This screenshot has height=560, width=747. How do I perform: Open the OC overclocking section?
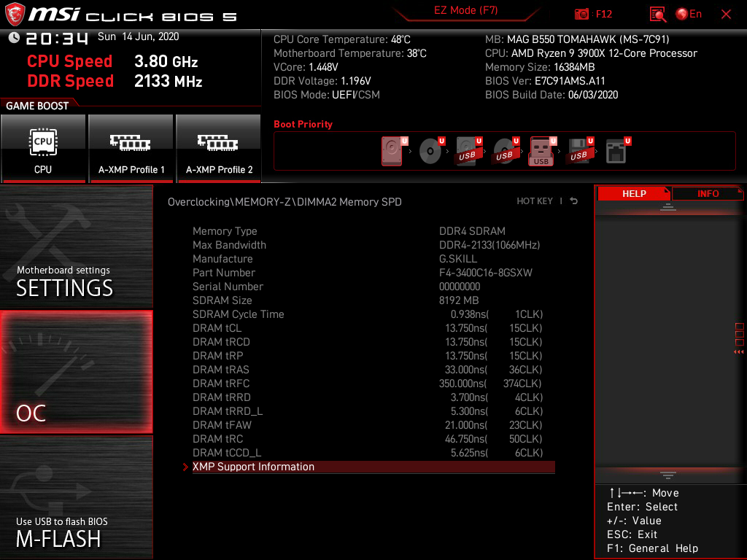(76, 372)
